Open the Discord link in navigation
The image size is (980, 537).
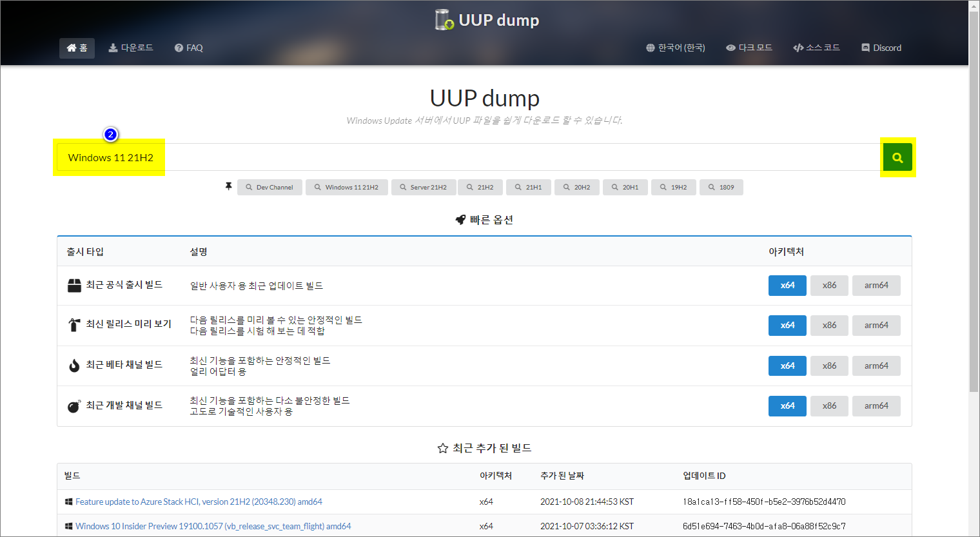(x=881, y=48)
